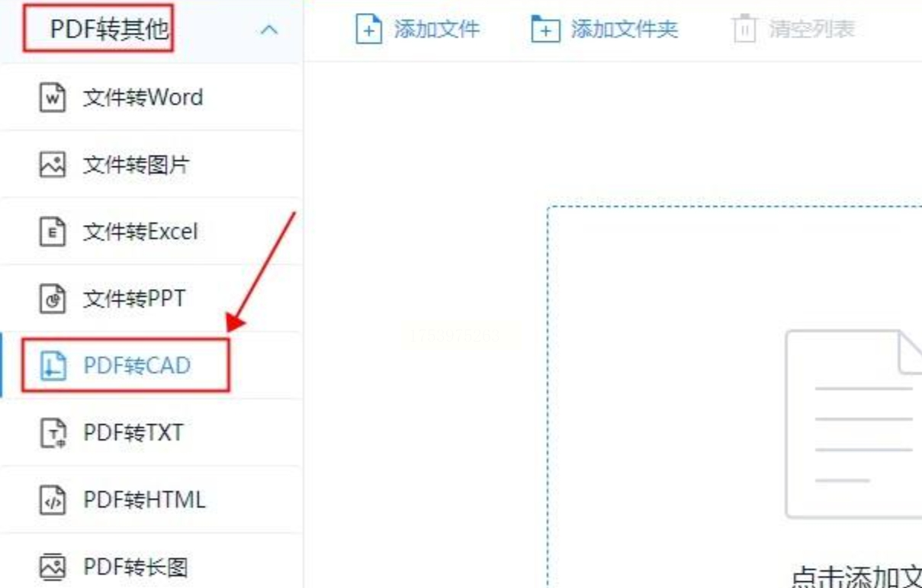The height and width of the screenshot is (588, 922).
Task: Click the PDF转CAD drawing icon
Action: coord(52,366)
